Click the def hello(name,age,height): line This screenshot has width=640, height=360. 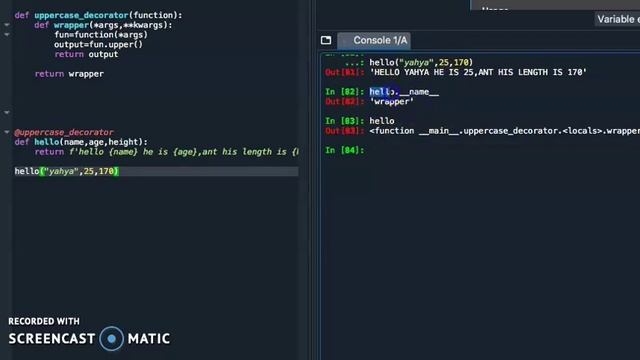tap(81, 142)
